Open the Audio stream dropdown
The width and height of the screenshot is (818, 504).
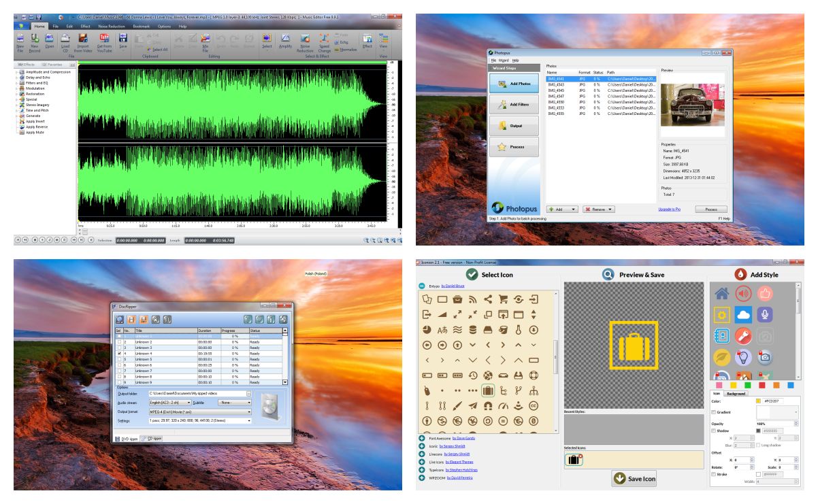point(169,403)
